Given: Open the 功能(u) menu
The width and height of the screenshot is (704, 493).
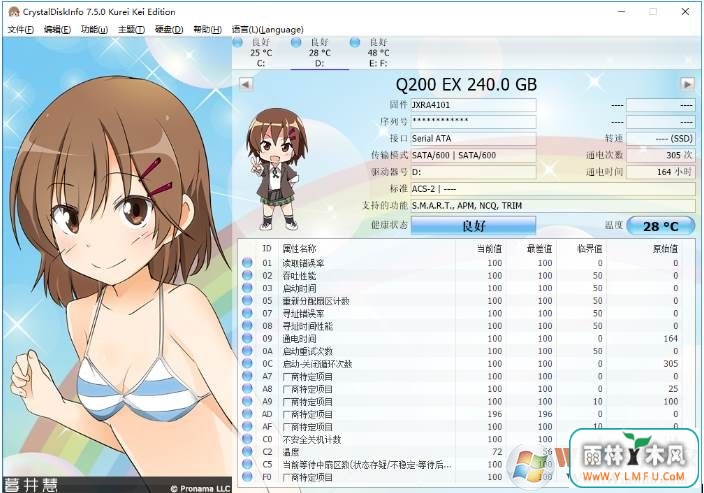Looking at the screenshot, I should click(x=94, y=30).
